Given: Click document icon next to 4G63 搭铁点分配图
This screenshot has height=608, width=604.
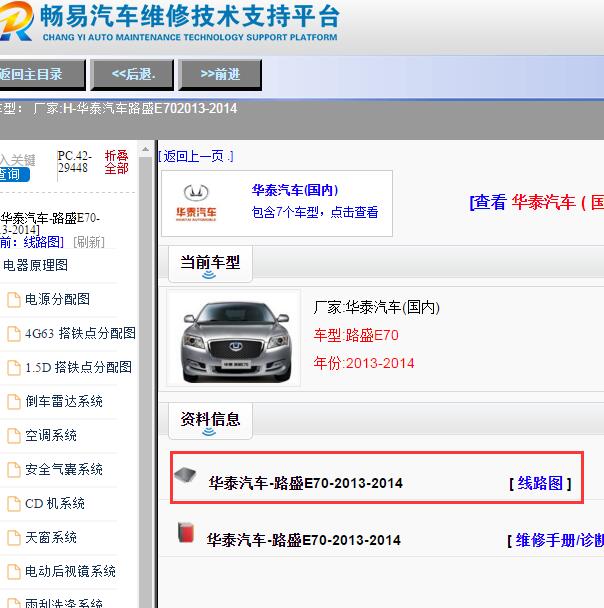Looking at the screenshot, I should [x=14, y=334].
